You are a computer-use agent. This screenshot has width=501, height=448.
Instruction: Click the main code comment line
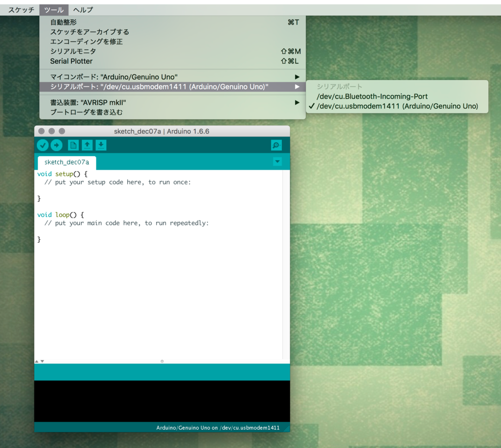(127, 223)
